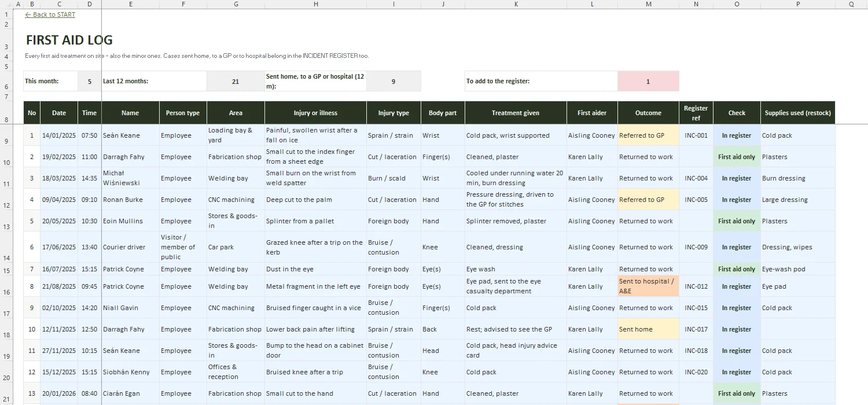Select the Eye wash treatment cell

pos(516,269)
